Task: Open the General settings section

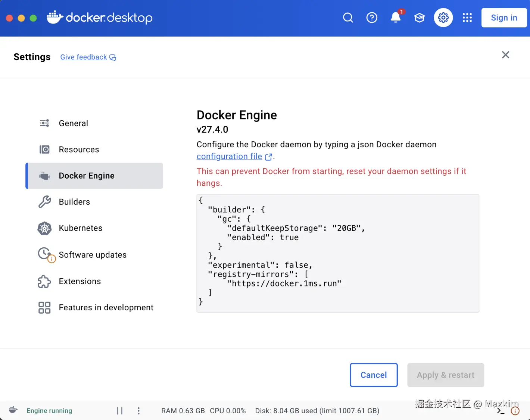Action: pyautogui.click(x=94, y=123)
